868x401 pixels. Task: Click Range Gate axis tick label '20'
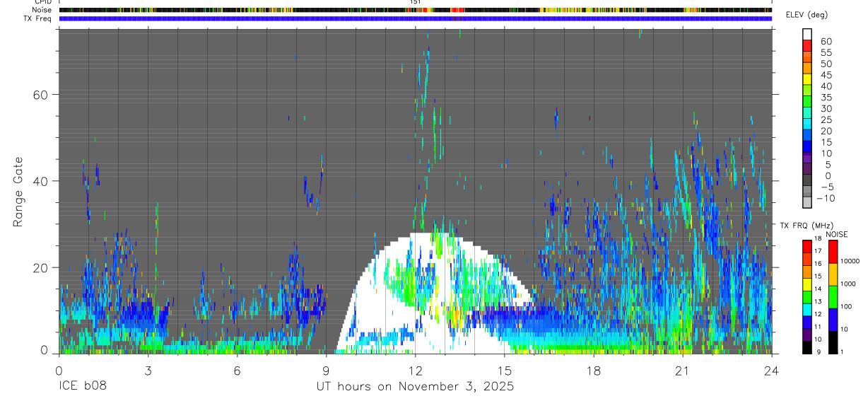point(40,267)
